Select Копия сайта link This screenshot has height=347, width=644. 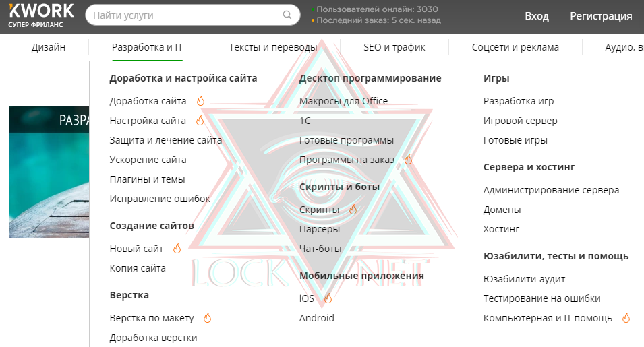[138, 268]
